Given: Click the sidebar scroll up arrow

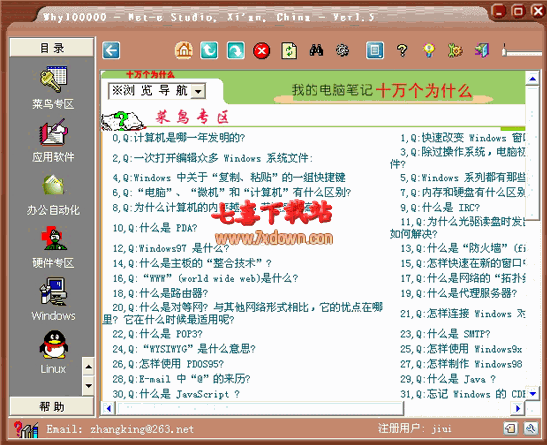Looking at the screenshot, I should (x=88, y=367).
